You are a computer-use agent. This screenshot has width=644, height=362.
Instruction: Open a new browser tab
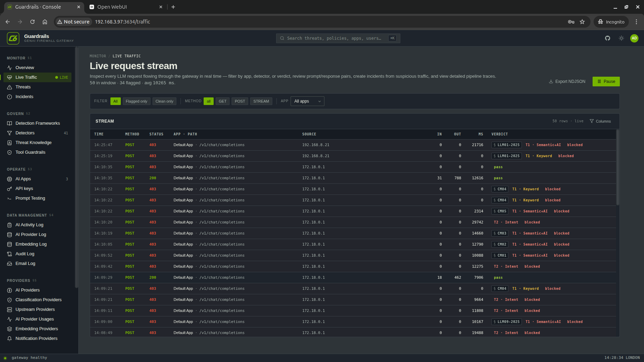tap(173, 7)
